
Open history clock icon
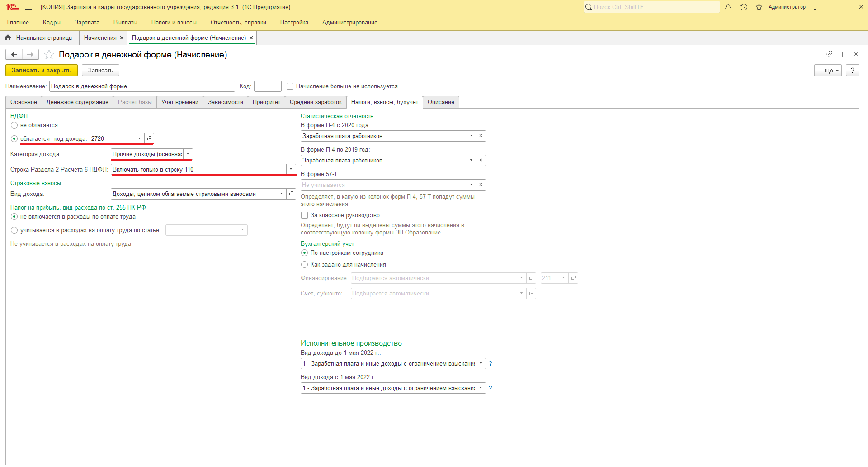744,7
